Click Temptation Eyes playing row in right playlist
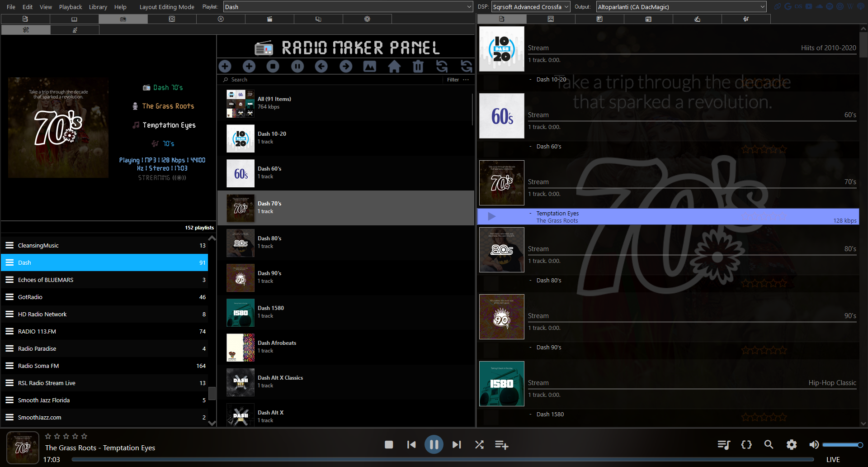868x467 pixels. (668, 217)
